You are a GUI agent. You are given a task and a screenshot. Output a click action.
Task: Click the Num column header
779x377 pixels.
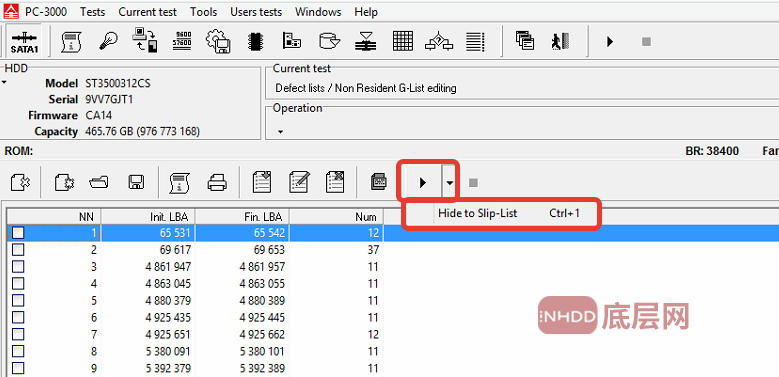click(x=336, y=217)
